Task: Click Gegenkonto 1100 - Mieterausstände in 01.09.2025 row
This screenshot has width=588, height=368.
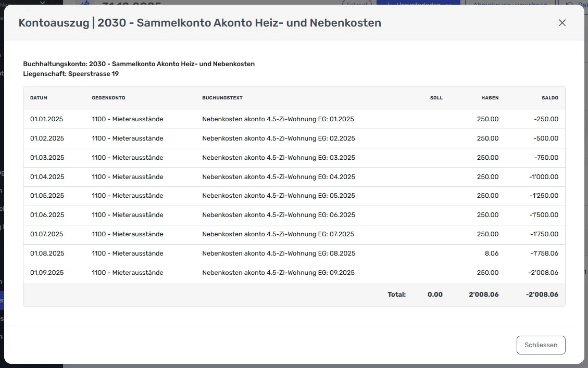Action: point(128,273)
